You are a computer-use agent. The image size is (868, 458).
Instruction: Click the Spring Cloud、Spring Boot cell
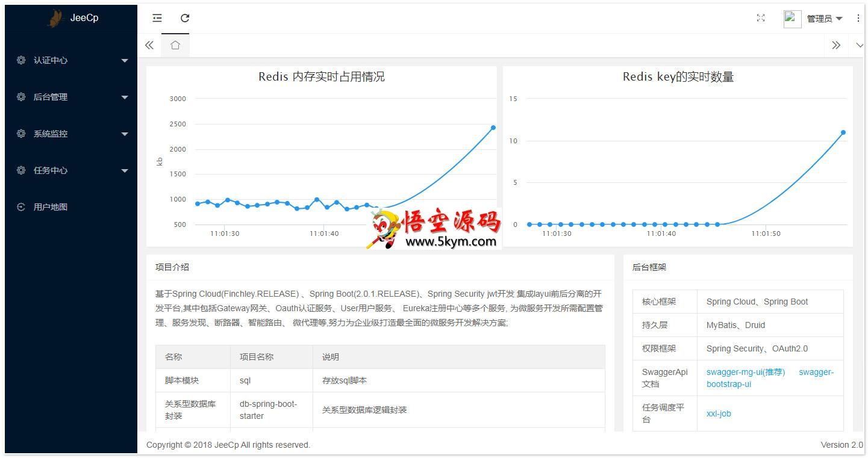(770, 302)
